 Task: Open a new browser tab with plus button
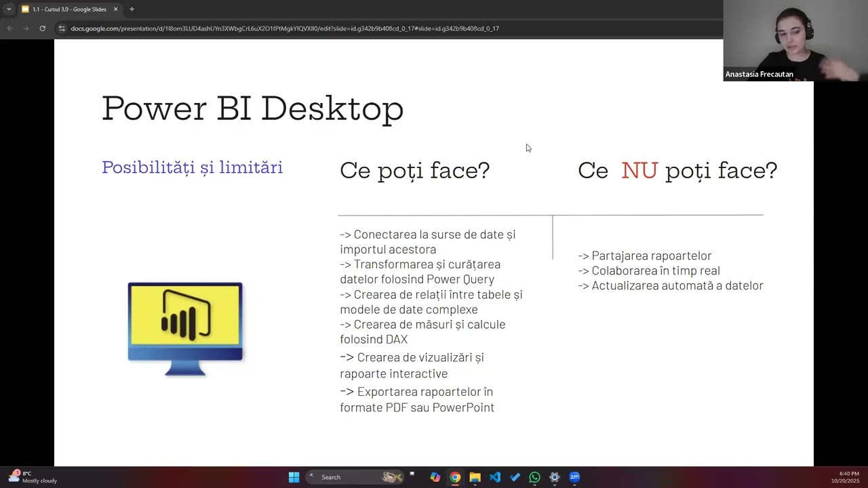[x=132, y=9]
